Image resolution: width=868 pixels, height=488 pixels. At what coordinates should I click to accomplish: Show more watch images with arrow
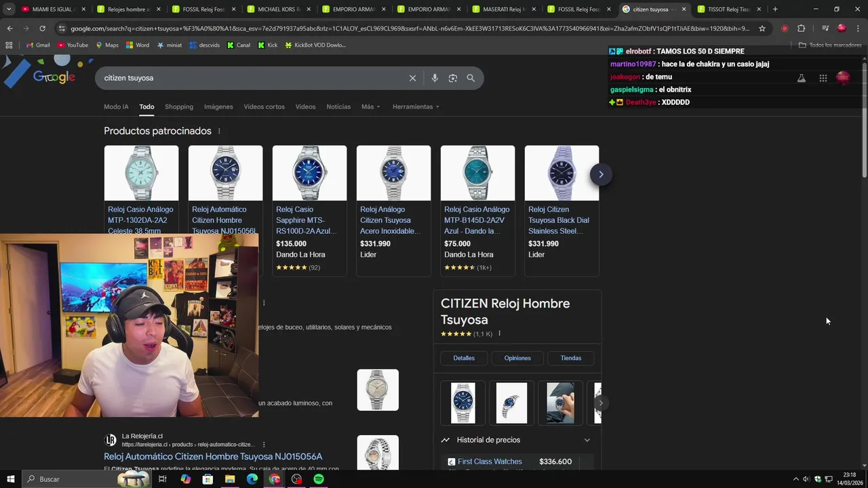click(x=600, y=403)
